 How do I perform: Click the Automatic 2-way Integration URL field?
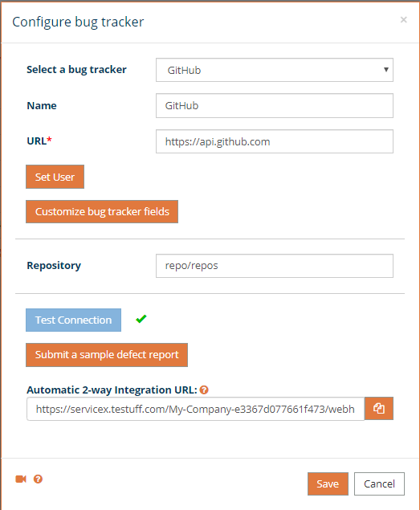tap(195, 409)
